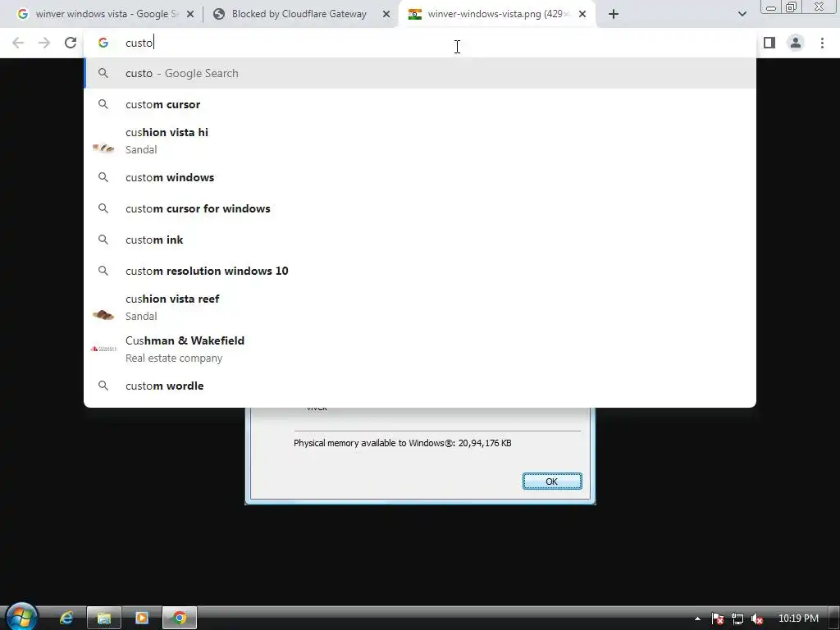Viewport: 840px width, 630px height.
Task: Click the cushion vista hi sandal thumbnail
Action: click(x=103, y=148)
